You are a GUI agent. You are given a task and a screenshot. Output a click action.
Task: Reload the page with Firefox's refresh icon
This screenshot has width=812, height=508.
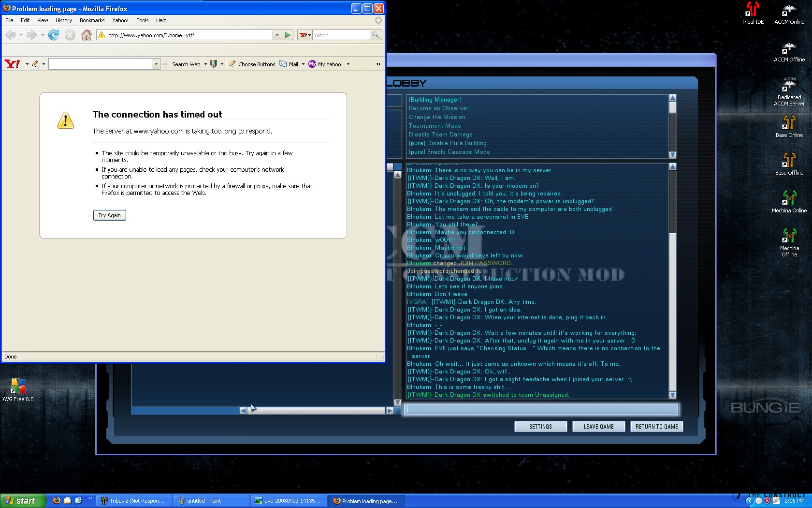point(54,35)
